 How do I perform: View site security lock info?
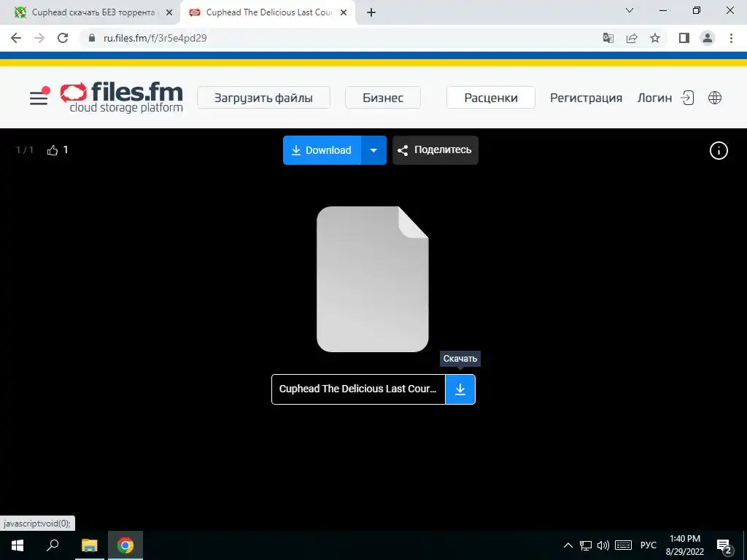(92, 38)
